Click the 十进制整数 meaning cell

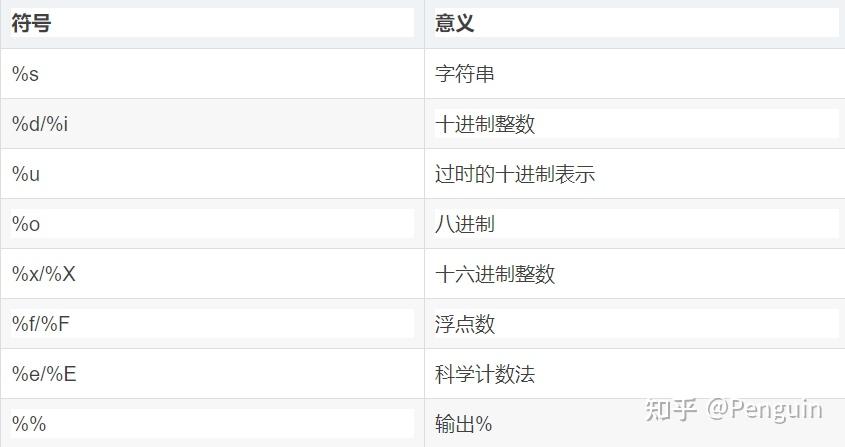[x=486, y=124]
